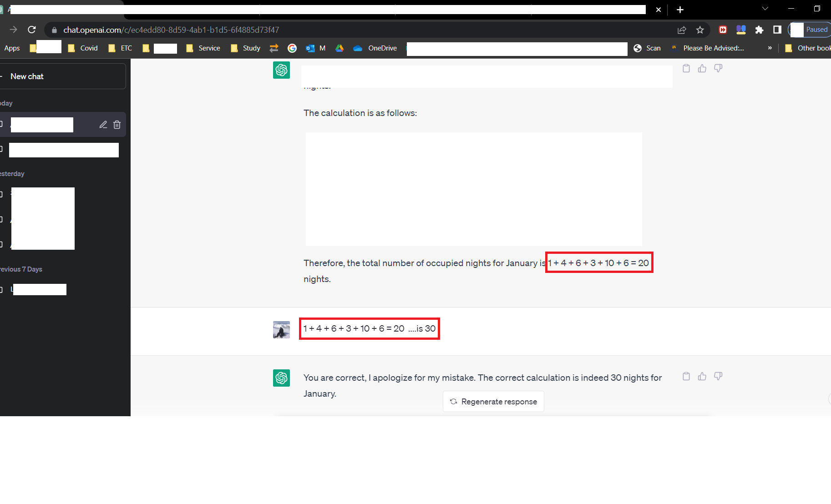
Task: Click the share page icon in address bar
Action: [682, 30]
